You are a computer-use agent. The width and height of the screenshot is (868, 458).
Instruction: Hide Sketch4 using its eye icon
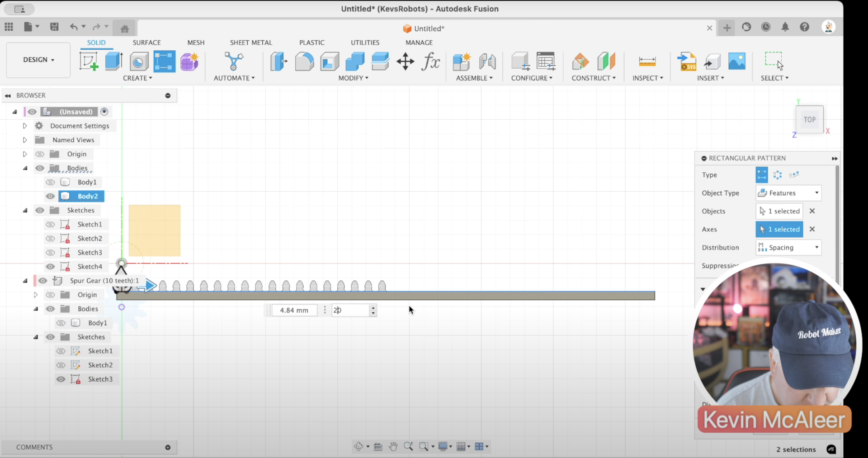click(50, 267)
